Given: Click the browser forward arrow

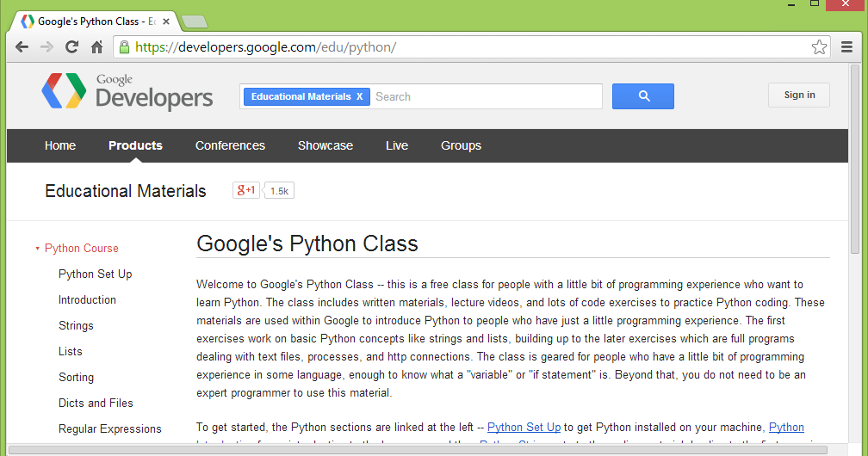Looking at the screenshot, I should click(x=46, y=47).
